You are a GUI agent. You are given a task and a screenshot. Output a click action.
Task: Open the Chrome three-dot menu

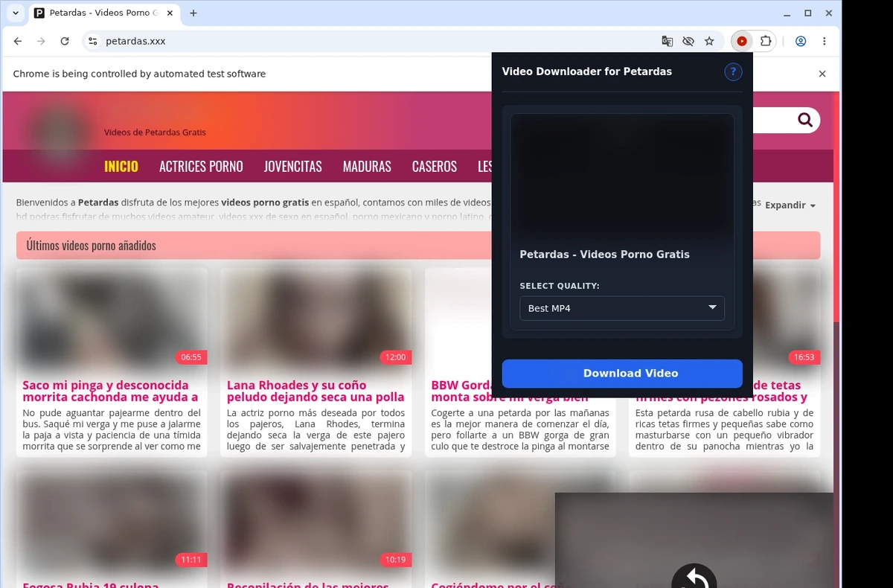825,41
